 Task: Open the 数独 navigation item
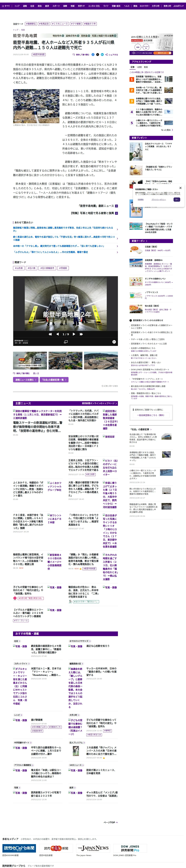point(135,6)
